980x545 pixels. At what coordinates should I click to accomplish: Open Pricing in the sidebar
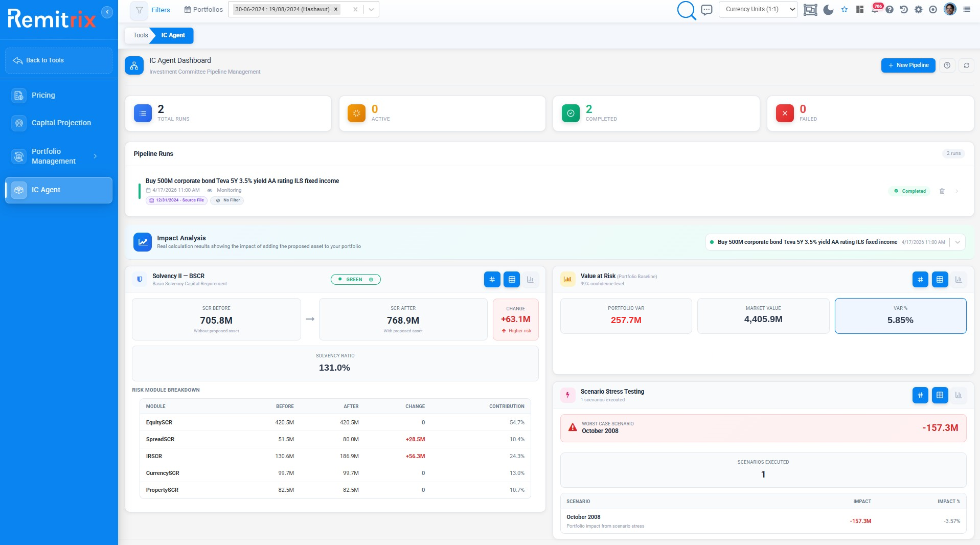59,95
